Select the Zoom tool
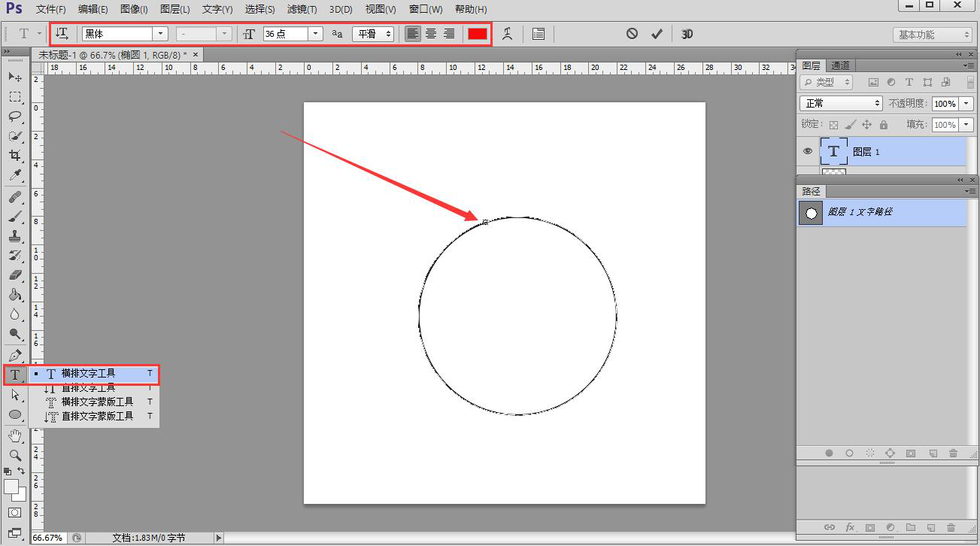The height and width of the screenshot is (546, 980). point(14,455)
